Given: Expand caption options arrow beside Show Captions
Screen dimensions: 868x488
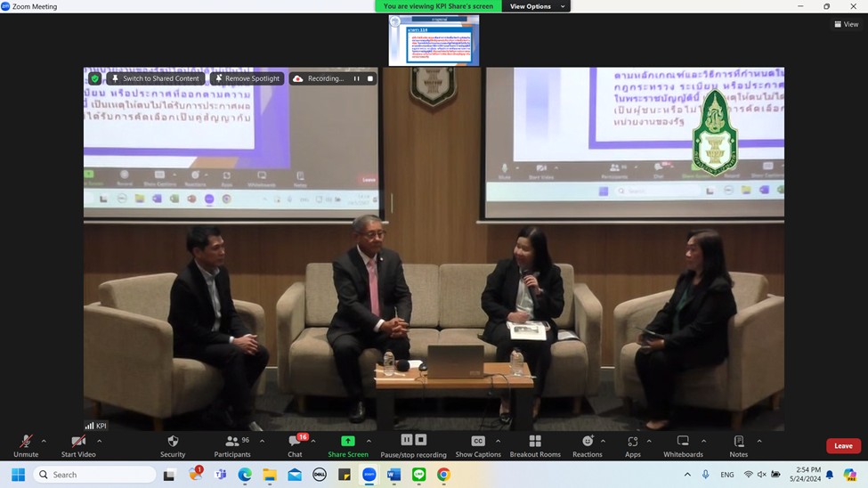Looking at the screenshot, I should tap(498, 441).
